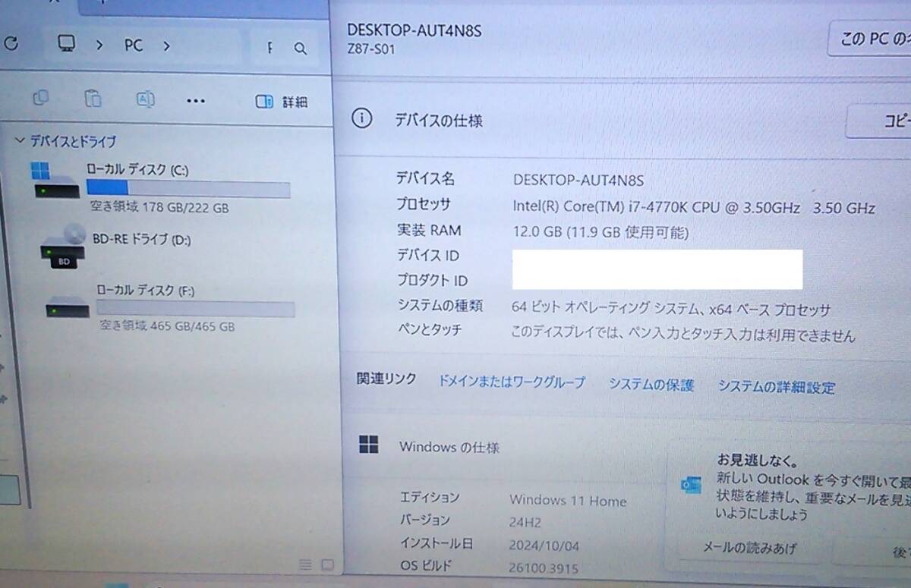The width and height of the screenshot is (911, 588).
Task: Click the 空き領域 178 GB/222 GB text
Action: [x=159, y=207]
